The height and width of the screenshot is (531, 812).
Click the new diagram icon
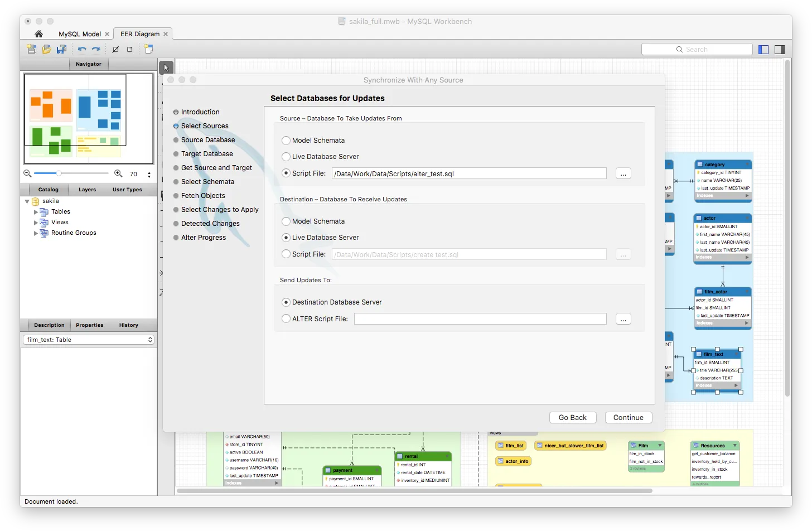pyautogui.click(x=149, y=49)
